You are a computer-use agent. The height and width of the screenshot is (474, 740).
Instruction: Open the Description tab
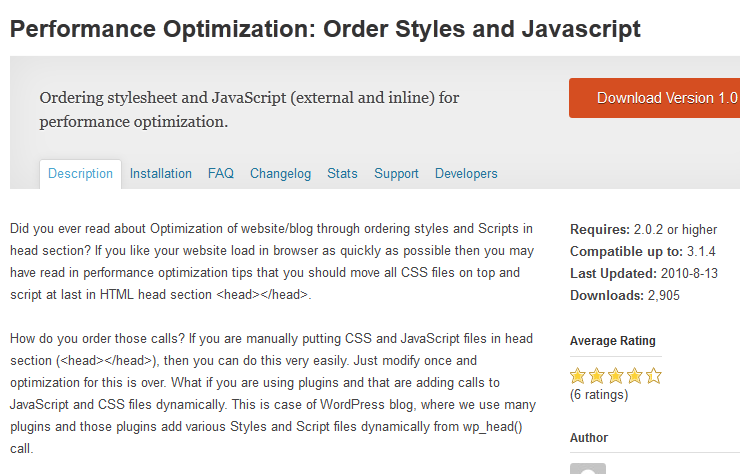click(x=80, y=174)
